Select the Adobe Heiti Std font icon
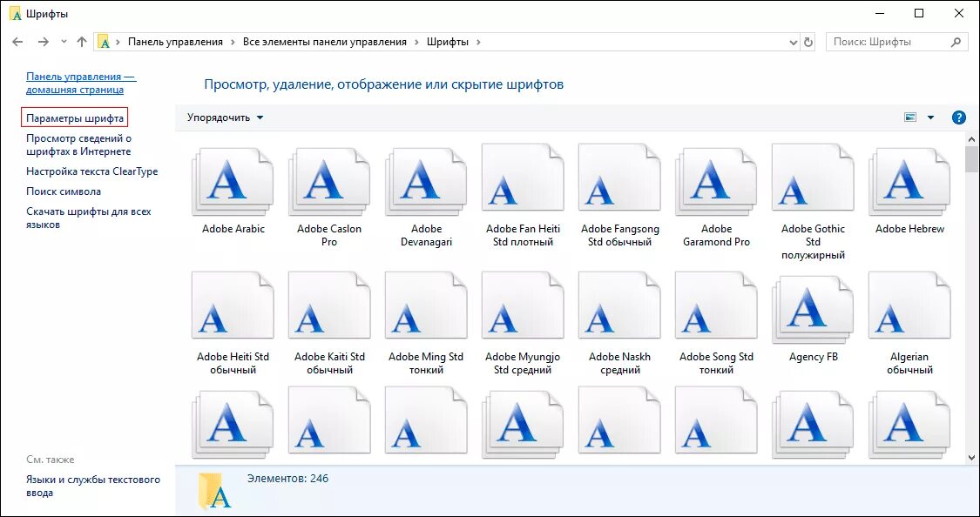 click(233, 306)
